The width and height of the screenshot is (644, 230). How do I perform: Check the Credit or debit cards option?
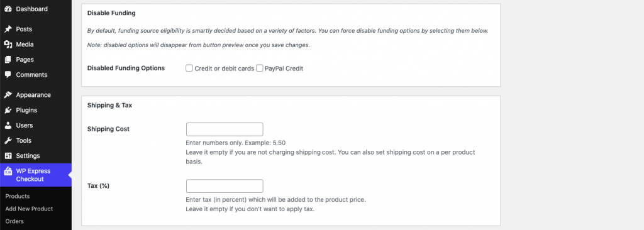tap(189, 68)
